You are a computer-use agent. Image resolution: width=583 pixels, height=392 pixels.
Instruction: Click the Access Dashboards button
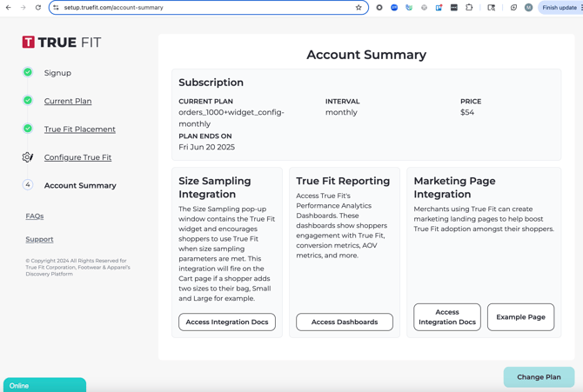345,322
